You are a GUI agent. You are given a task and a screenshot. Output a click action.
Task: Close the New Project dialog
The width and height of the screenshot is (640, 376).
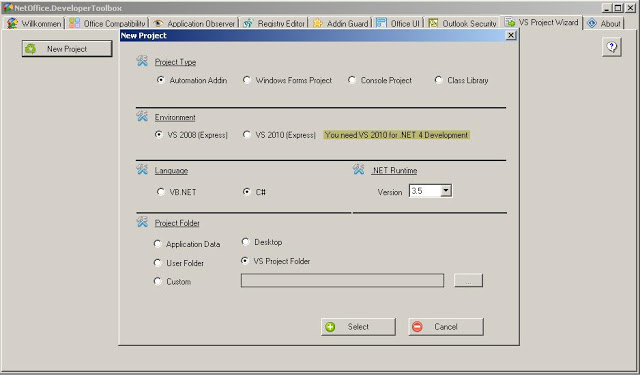(511, 36)
